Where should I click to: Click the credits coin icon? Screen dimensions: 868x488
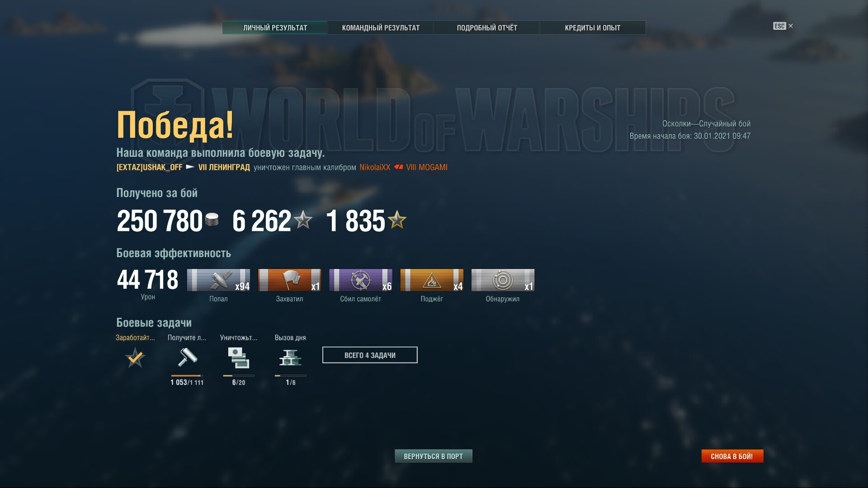point(212,220)
